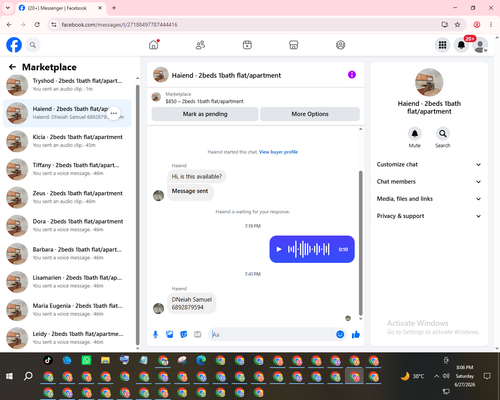Image resolution: width=500 pixels, height=400 pixels.
Task: Open Leidy conversation
Action: pos(67,338)
